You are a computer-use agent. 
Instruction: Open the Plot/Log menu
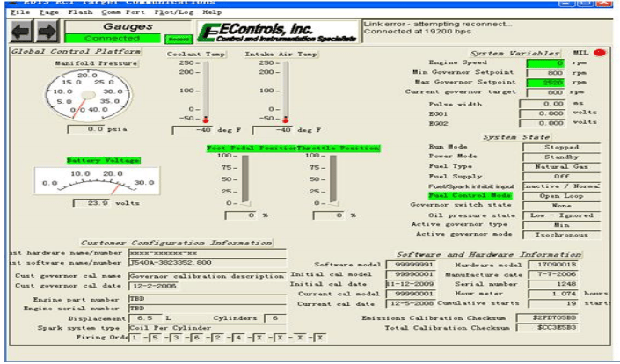[173, 12]
